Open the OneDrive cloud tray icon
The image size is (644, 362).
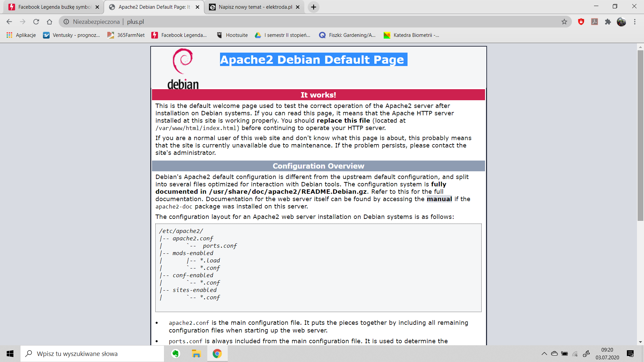tap(554, 354)
